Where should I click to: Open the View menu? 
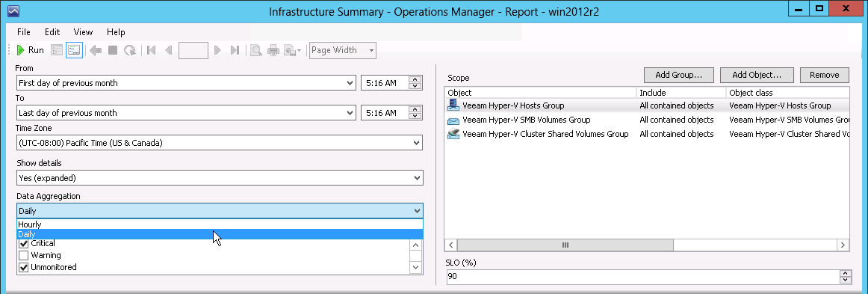coord(83,32)
